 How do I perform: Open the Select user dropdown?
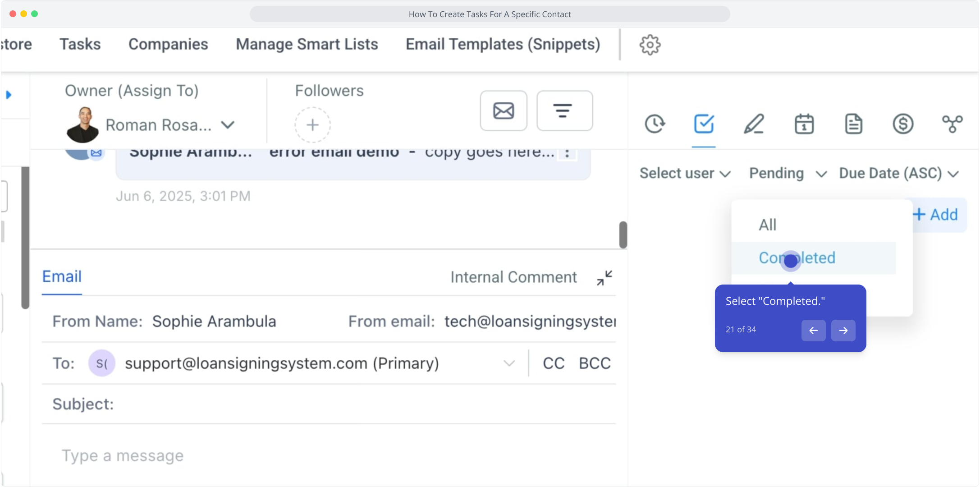coord(685,174)
